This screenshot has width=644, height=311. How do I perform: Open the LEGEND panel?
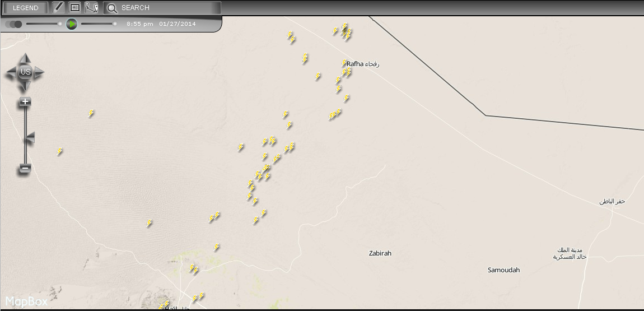click(25, 8)
